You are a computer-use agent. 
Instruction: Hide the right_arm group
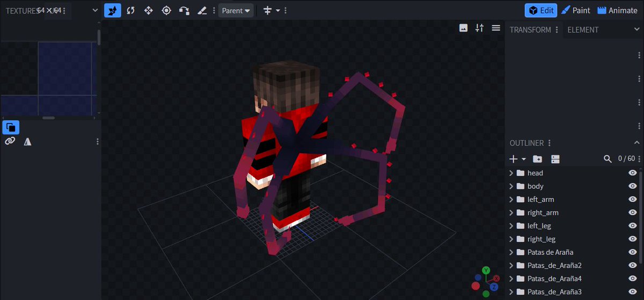[x=632, y=213]
